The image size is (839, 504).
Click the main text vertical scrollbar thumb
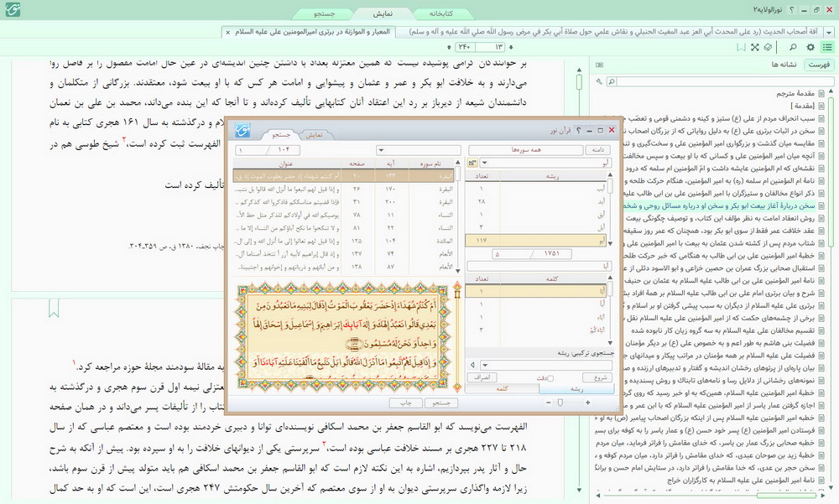[579, 81]
